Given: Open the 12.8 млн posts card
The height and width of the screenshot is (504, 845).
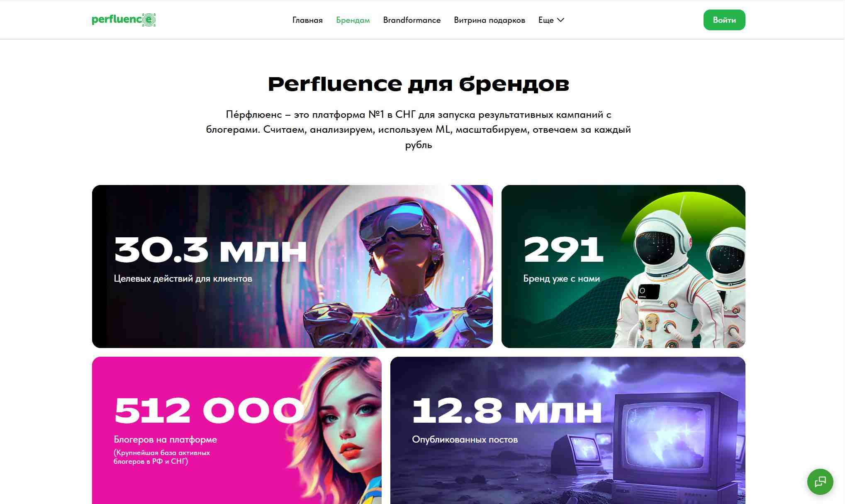Looking at the screenshot, I should 568,430.
